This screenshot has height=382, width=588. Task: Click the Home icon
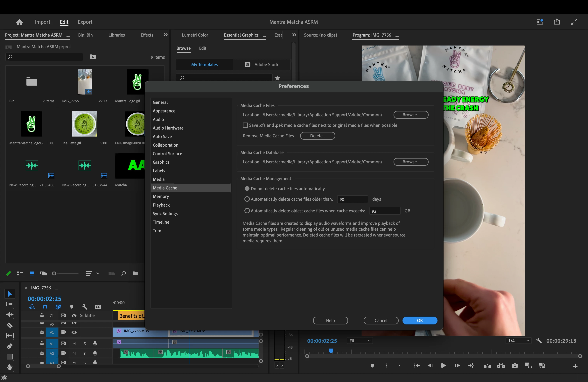click(19, 22)
